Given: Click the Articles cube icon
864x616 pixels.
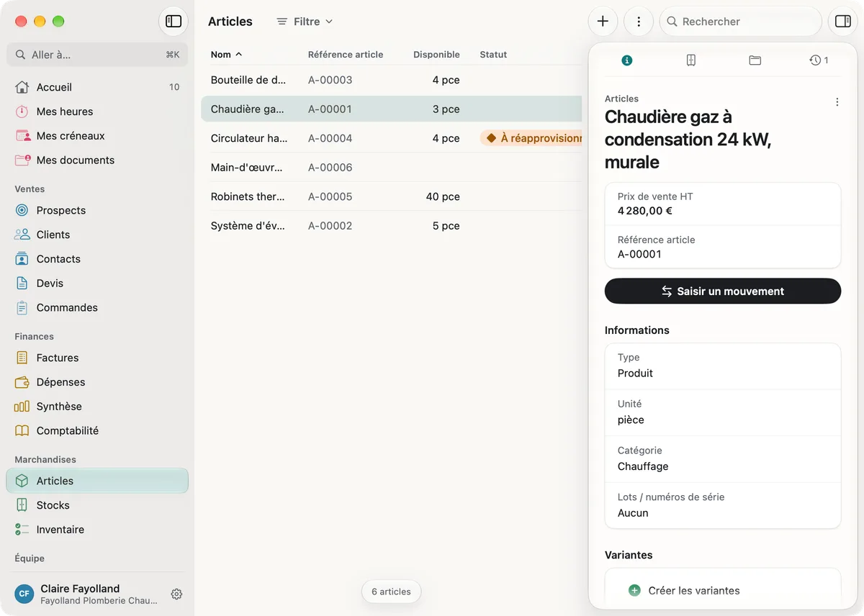Looking at the screenshot, I should tap(22, 481).
